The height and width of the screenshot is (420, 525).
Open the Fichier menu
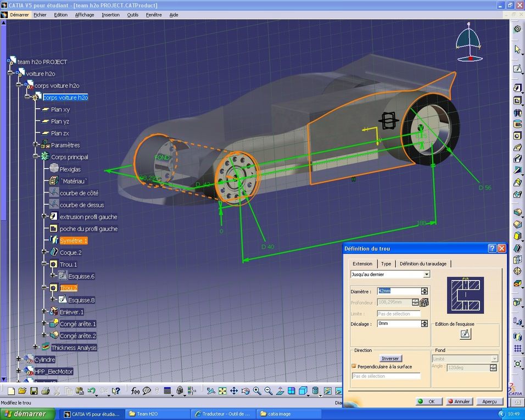[x=40, y=15]
